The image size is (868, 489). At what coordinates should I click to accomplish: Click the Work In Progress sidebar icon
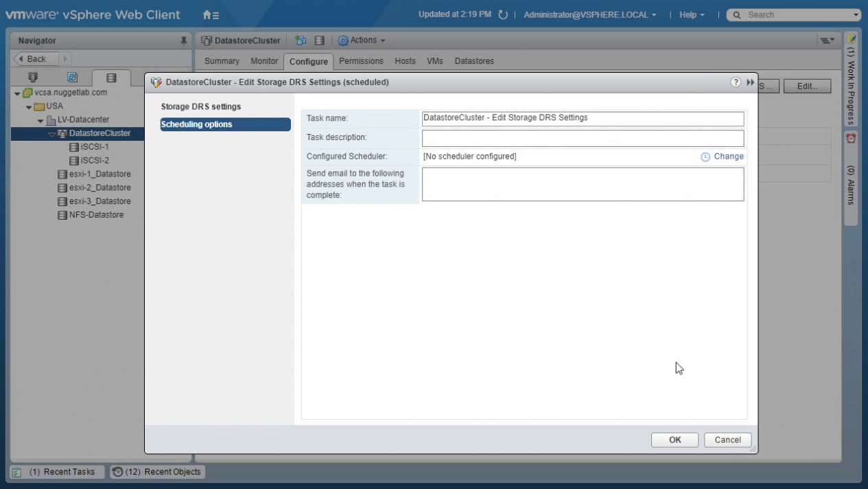click(851, 40)
